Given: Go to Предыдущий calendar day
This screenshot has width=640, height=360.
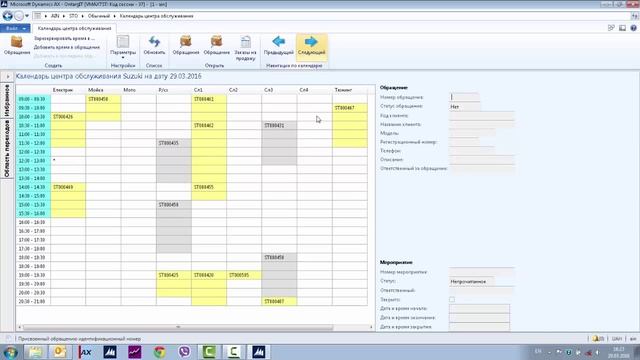Looking at the screenshot, I should pyautogui.click(x=278, y=45).
